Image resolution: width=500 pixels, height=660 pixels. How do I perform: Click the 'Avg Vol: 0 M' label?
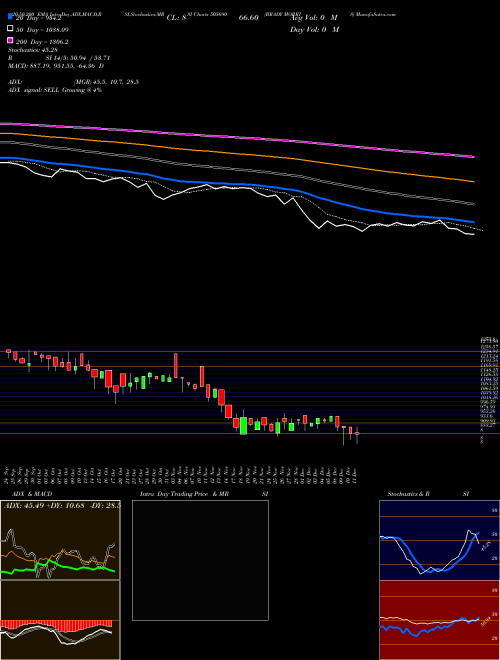[x=314, y=18]
